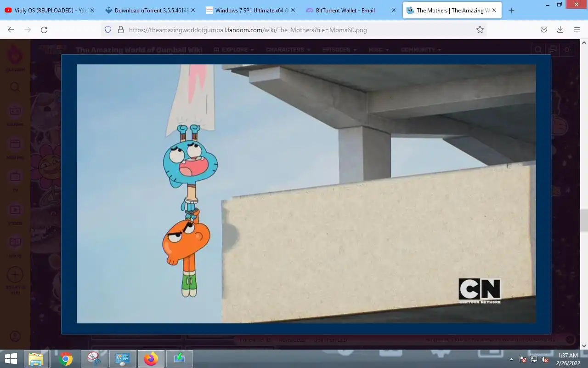Click the Fandom logo in the sidebar
Image resolution: width=588 pixels, height=368 pixels.
tap(15, 57)
